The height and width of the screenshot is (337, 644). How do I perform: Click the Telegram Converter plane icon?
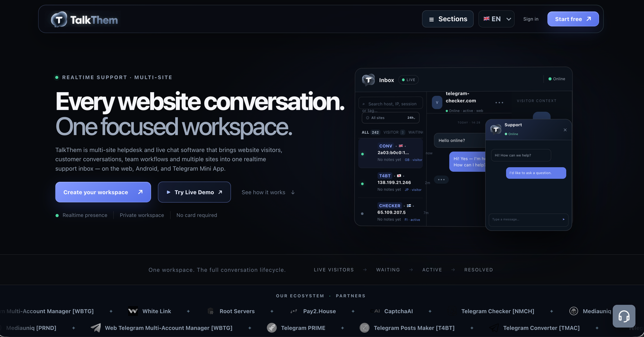point(494,328)
